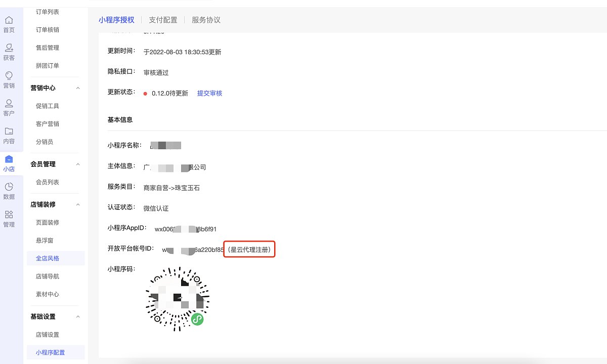
Task: Click the 商家自营->珠宝玉石 category text
Action: point(171,188)
